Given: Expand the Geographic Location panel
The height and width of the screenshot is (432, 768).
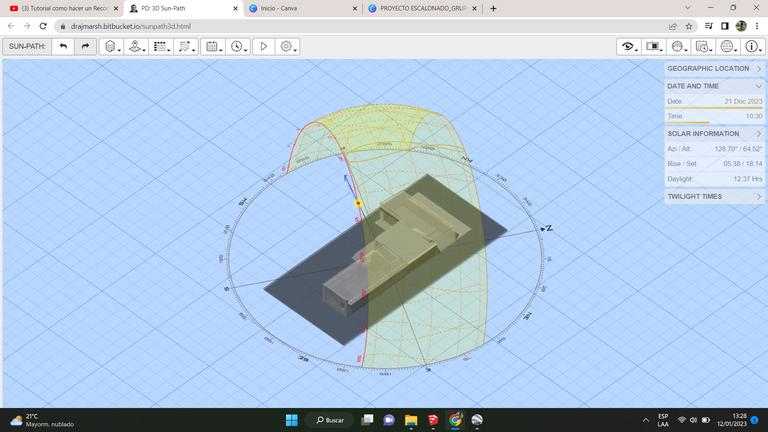Looking at the screenshot, I should pyautogui.click(x=714, y=69).
